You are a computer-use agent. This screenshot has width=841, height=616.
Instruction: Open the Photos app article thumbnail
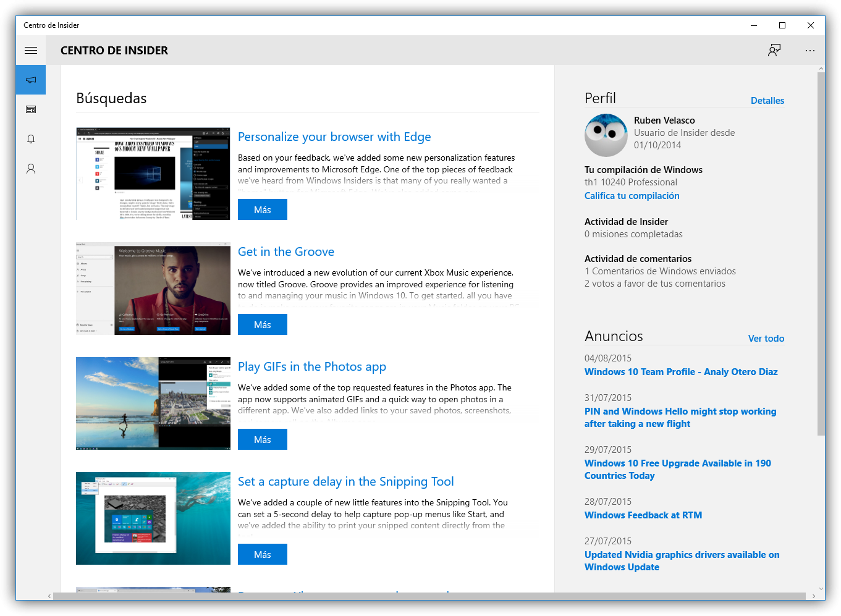coord(153,403)
